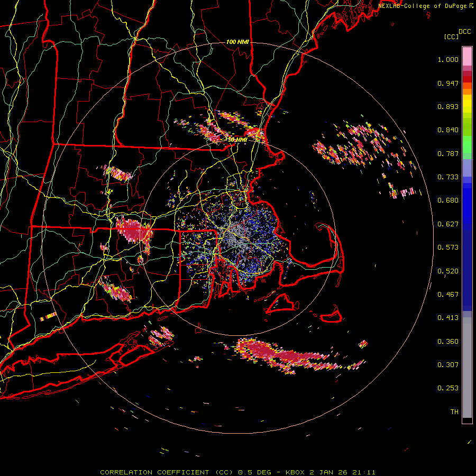Click the NEXLAB-College of DuPage label
The image size is (476, 476).
click(x=423, y=6)
